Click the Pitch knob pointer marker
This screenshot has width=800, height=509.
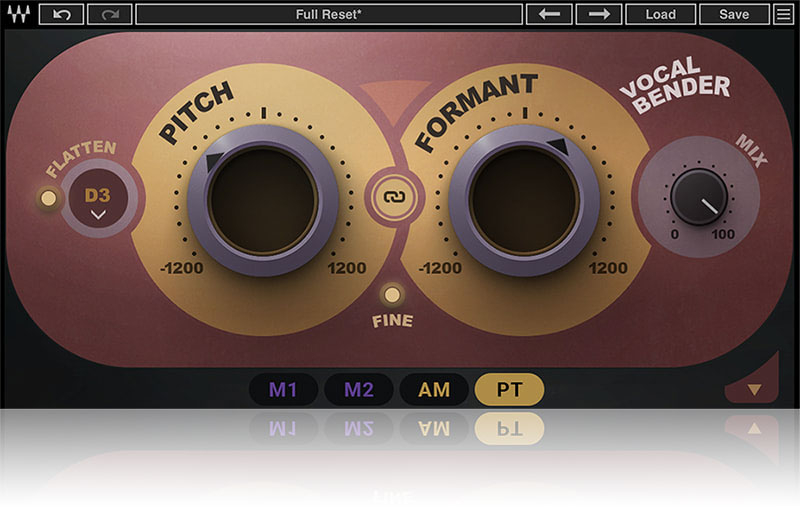point(213,160)
